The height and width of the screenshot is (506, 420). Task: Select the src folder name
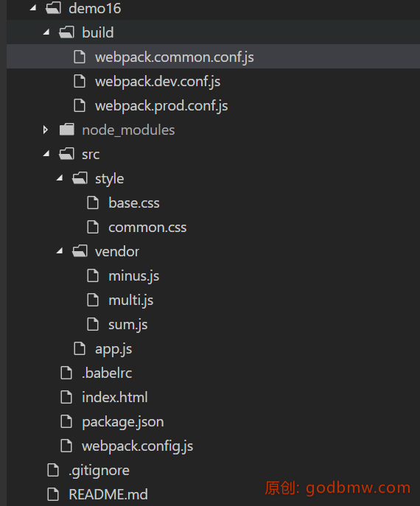click(91, 155)
